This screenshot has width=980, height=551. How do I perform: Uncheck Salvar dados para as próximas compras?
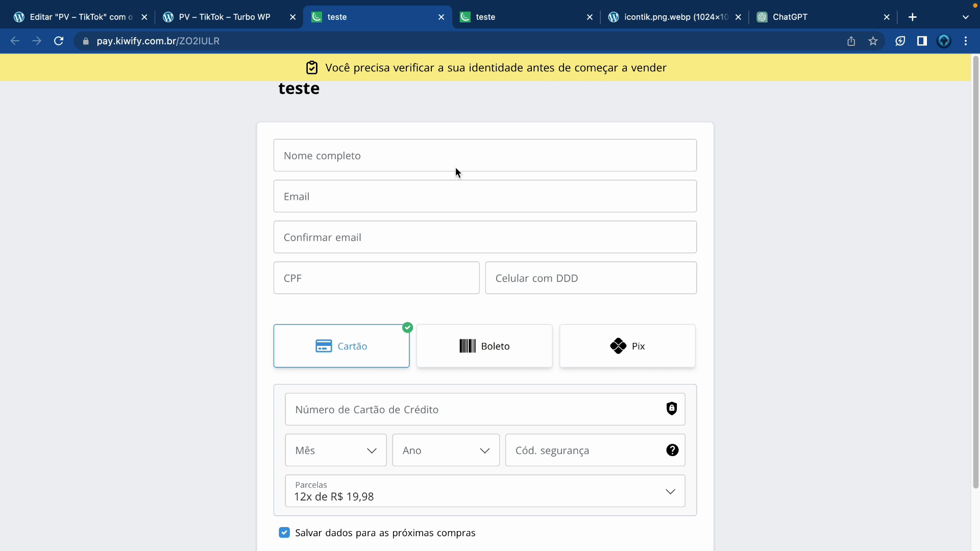pyautogui.click(x=284, y=533)
